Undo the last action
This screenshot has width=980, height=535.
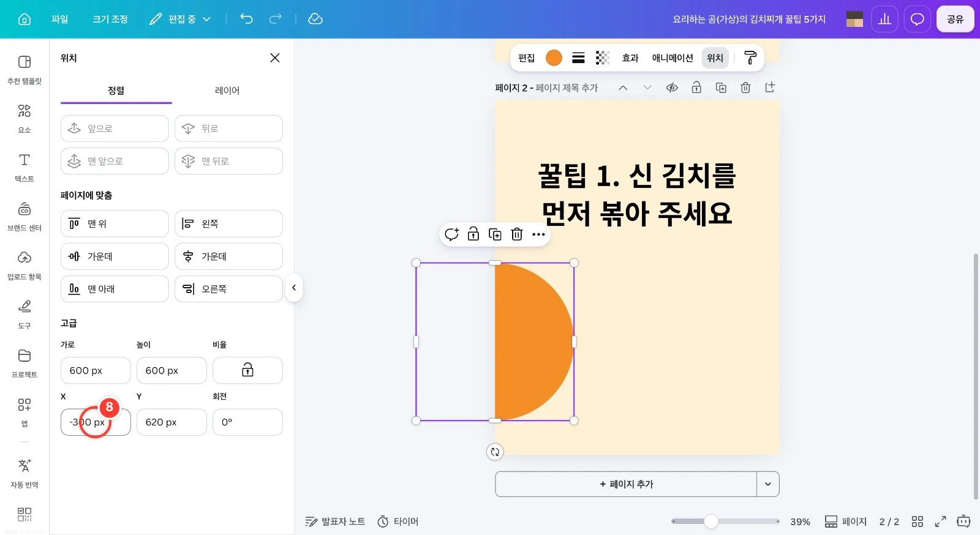coord(246,19)
